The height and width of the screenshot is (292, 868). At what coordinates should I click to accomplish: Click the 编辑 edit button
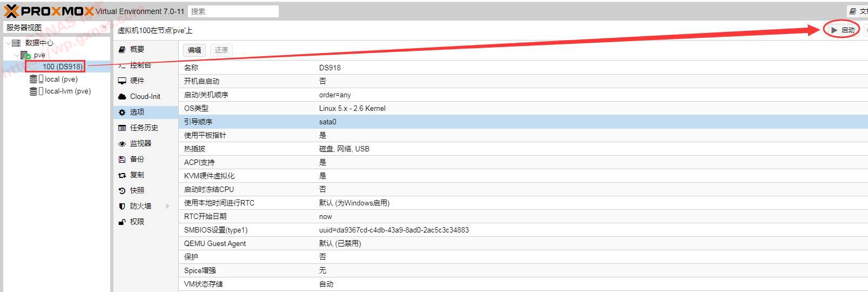click(194, 50)
